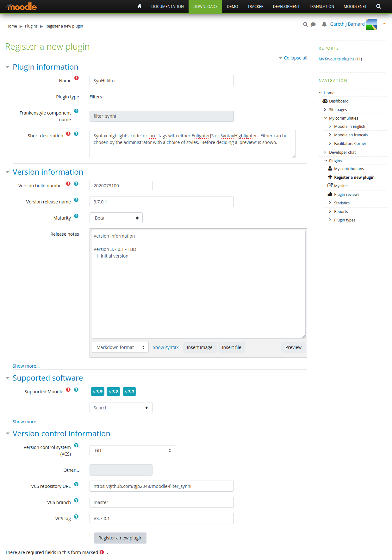
Task: Click the My sites external link icon
Action: pos(330,185)
